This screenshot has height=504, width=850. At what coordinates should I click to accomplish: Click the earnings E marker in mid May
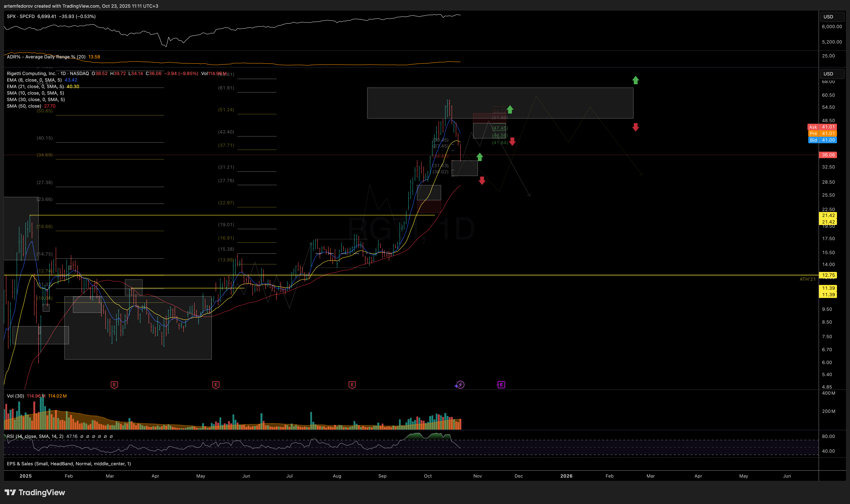[x=216, y=385]
